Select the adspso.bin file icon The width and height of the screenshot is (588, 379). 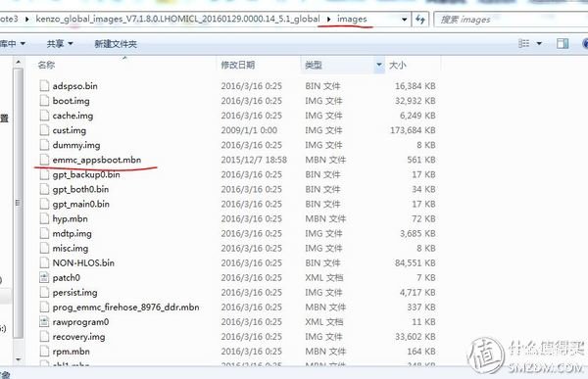click(x=44, y=86)
